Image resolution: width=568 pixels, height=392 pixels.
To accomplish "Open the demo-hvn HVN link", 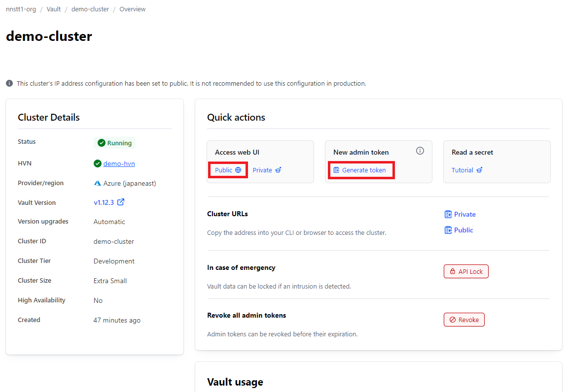I will (119, 163).
